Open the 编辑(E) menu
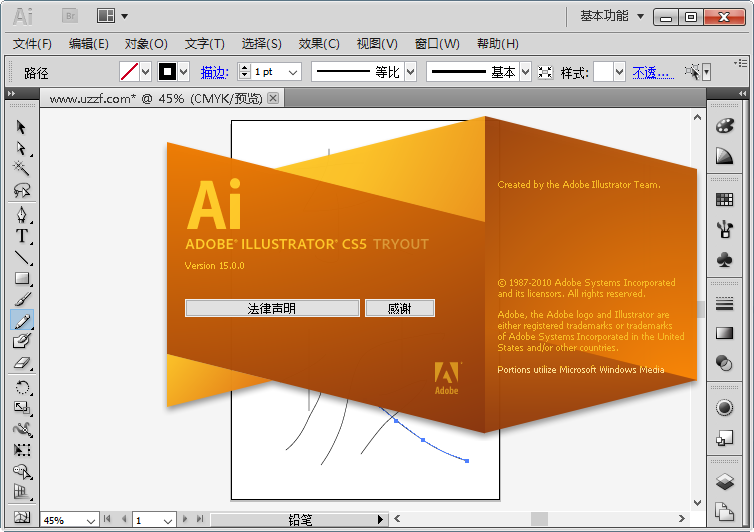The width and height of the screenshot is (754, 532). tap(88, 44)
